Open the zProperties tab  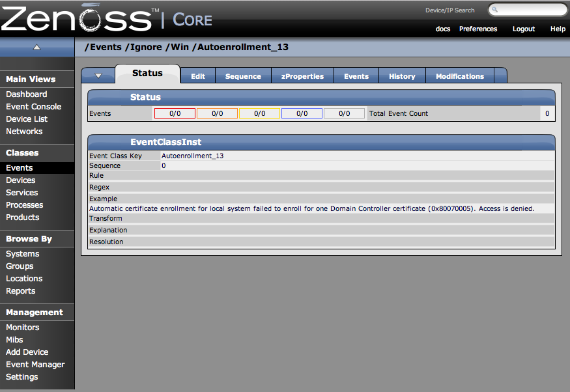[302, 76]
